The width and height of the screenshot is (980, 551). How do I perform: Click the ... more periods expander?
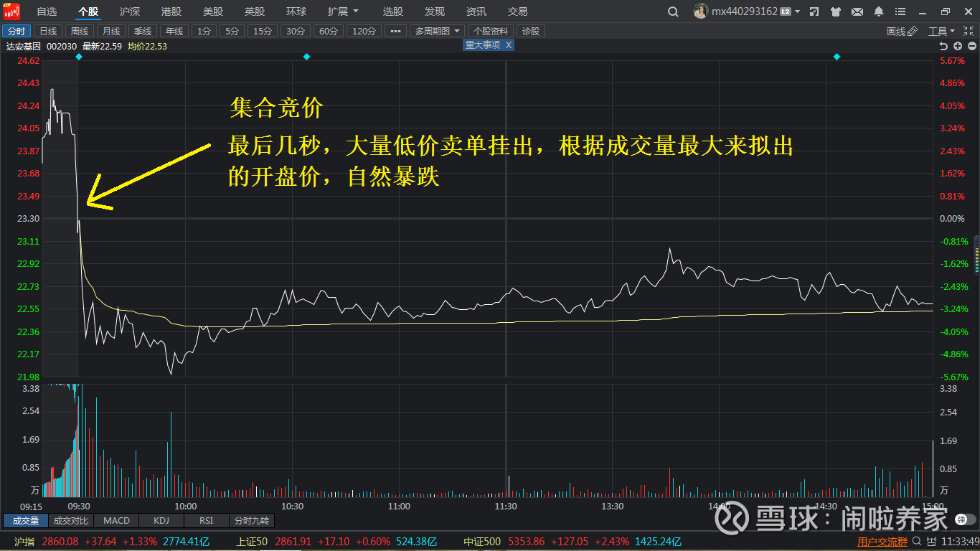coord(395,30)
